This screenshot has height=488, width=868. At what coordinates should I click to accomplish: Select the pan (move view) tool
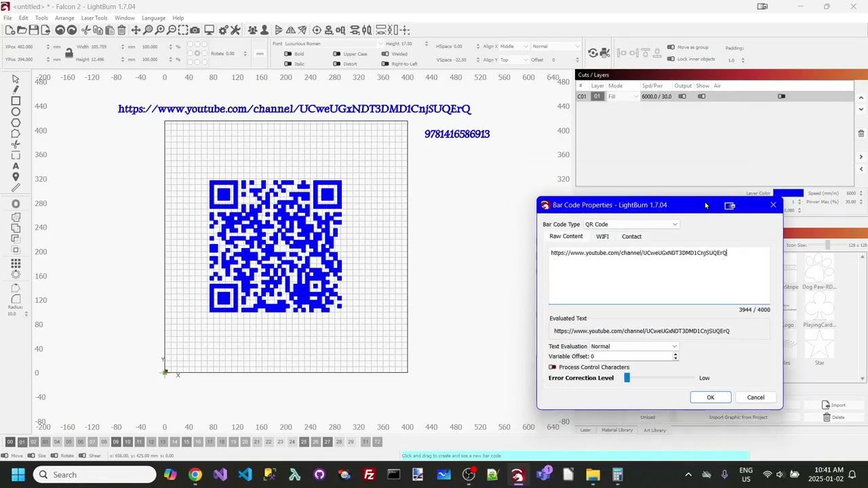click(136, 30)
